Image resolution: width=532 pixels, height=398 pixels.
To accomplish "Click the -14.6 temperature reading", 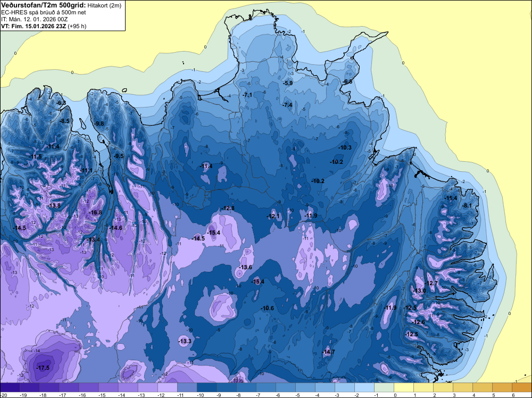I will point(115,228).
